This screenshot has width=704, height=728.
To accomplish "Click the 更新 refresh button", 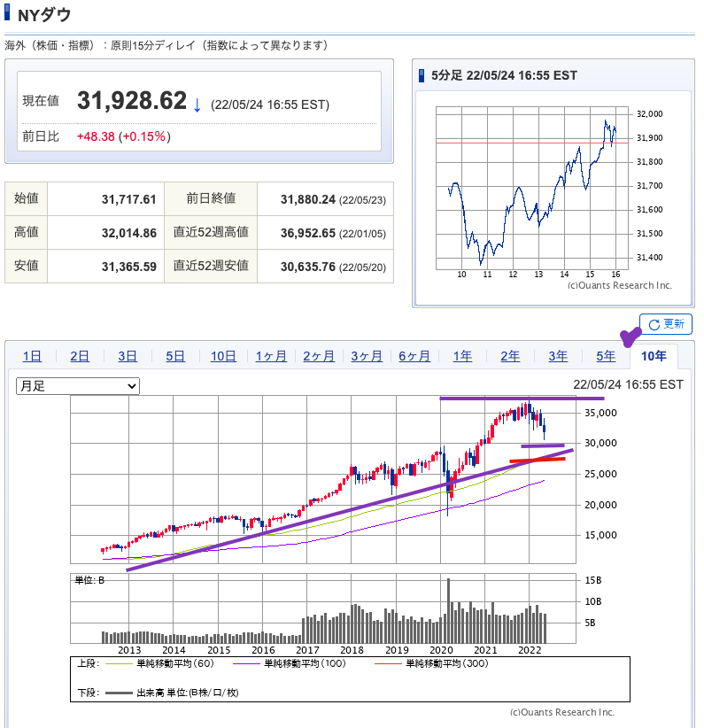I will 665,324.
